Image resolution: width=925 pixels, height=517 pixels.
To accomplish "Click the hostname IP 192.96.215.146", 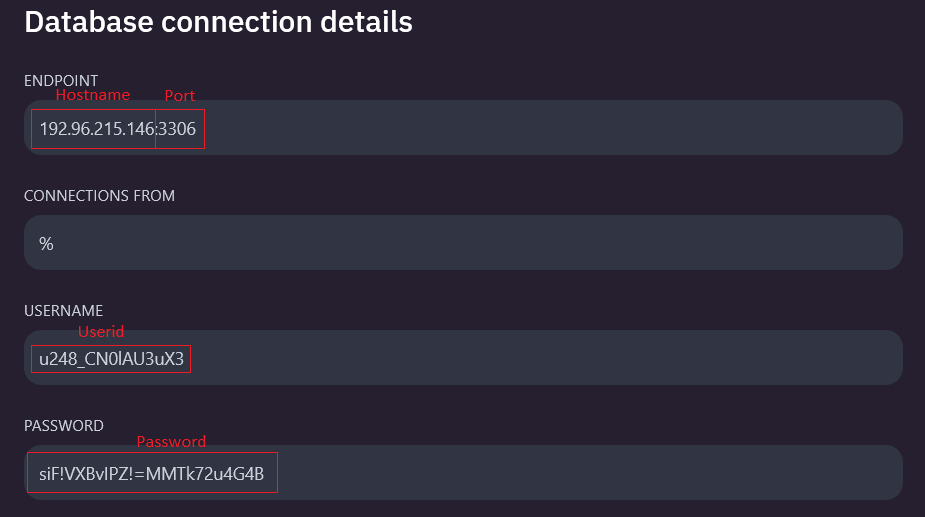I will click(x=96, y=129).
